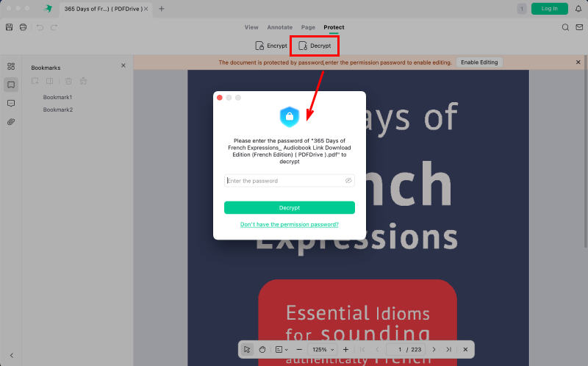This screenshot has width=588, height=366.
Task: Close the password dialog with red button
Action: (x=220, y=98)
